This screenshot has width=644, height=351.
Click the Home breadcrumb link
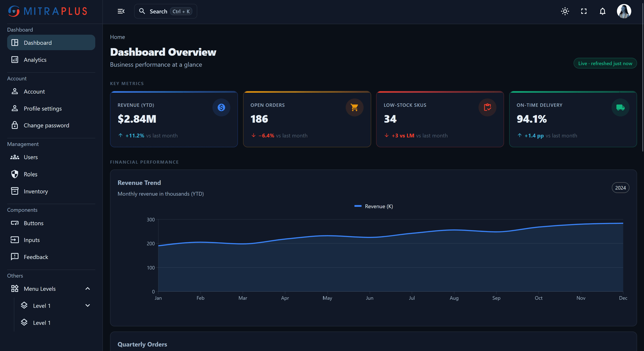pos(117,37)
